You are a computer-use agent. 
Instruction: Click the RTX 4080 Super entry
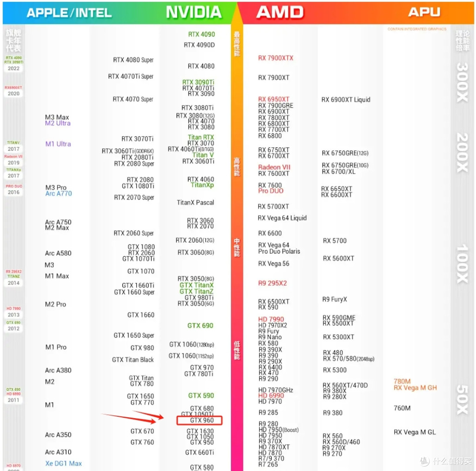(x=133, y=60)
